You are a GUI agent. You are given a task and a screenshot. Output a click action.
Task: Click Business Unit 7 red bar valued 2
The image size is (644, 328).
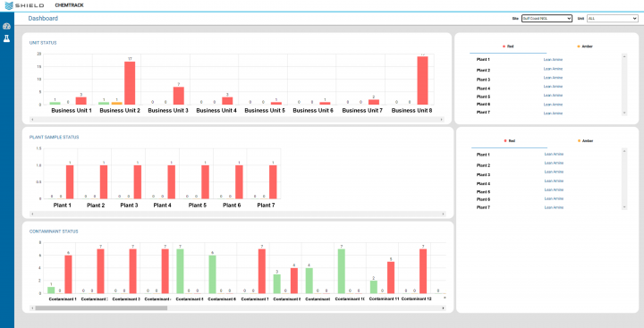coord(374,102)
